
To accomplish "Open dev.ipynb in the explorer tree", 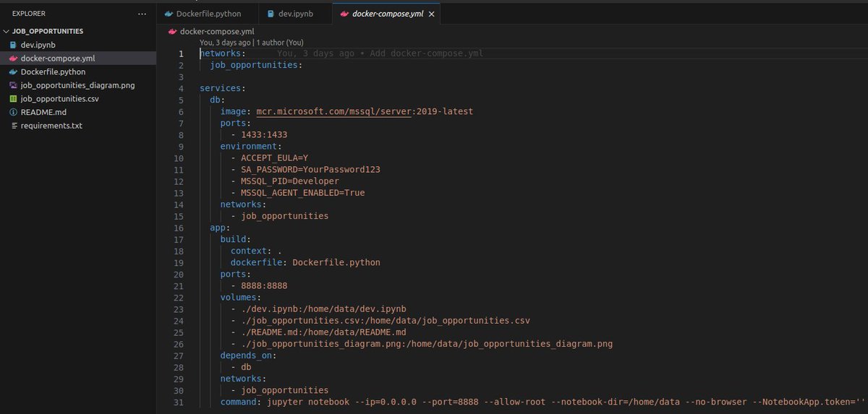I will point(38,45).
